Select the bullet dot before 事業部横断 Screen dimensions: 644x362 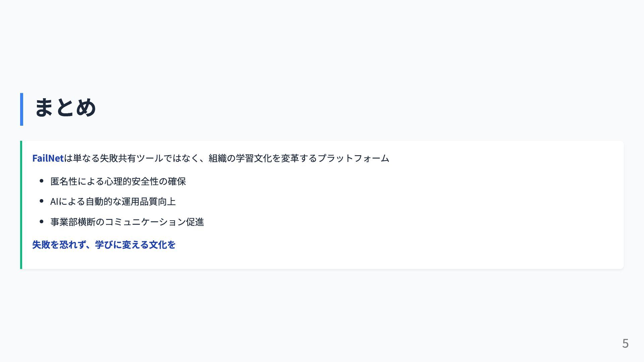pos(42,222)
